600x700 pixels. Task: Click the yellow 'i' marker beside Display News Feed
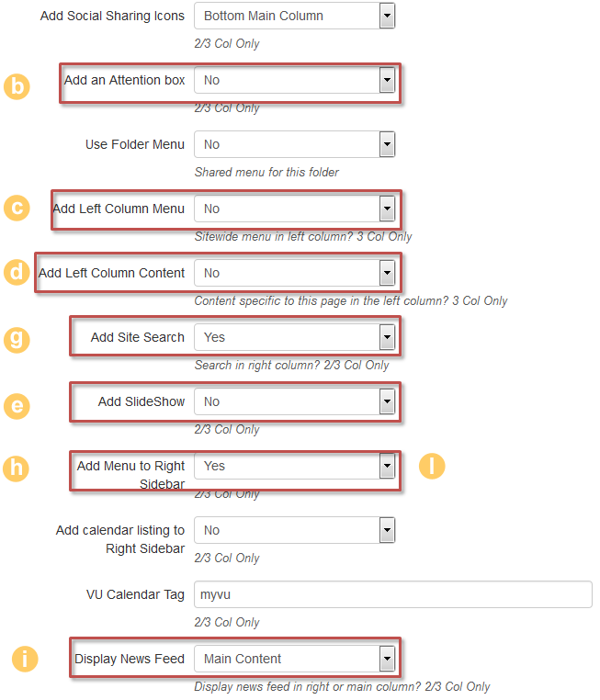[25, 658]
